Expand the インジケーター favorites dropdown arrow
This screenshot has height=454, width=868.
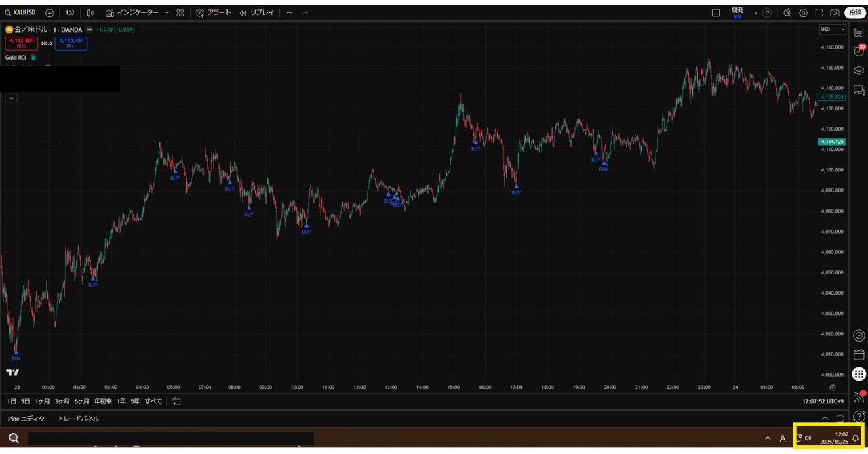167,13
